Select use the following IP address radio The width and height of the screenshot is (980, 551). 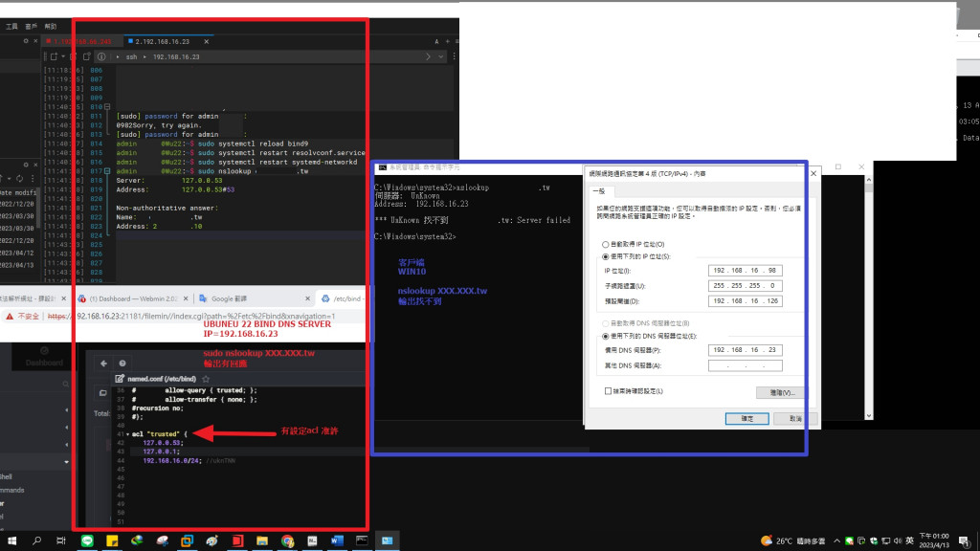pos(605,256)
